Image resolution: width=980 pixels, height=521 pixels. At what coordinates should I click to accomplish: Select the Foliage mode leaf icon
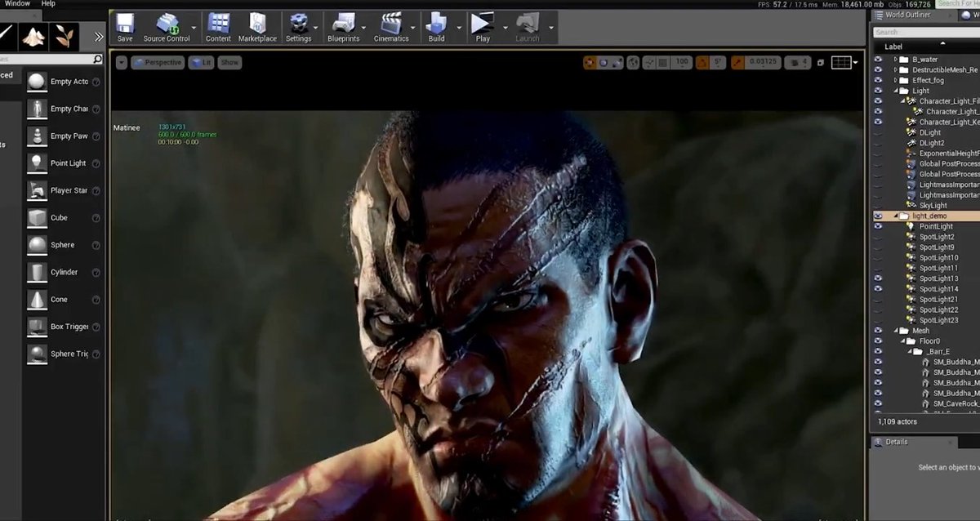click(64, 36)
